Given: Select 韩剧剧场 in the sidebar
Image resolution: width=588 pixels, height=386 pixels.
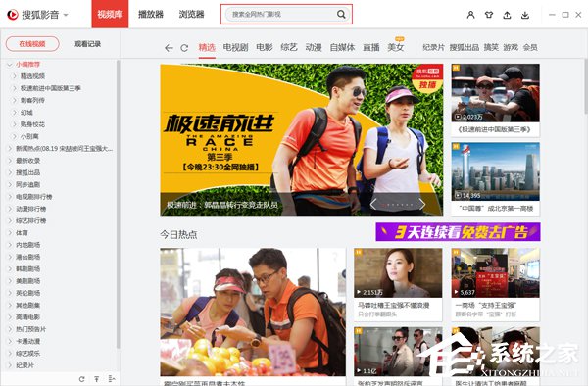Looking at the screenshot, I should pos(28,268).
